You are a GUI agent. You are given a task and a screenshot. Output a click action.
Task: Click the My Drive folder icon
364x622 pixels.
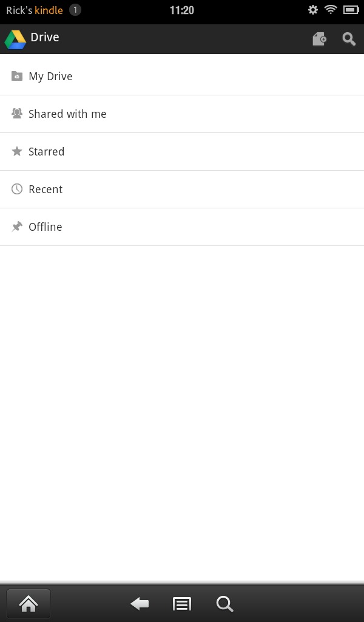[16, 76]
